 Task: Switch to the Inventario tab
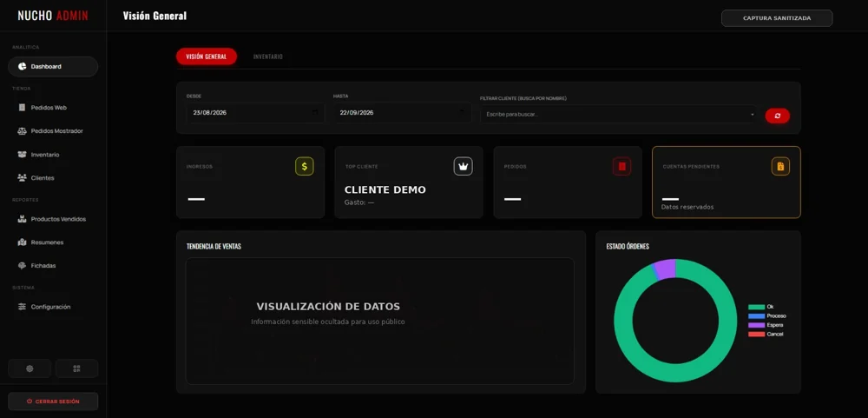tap(268, 56)
